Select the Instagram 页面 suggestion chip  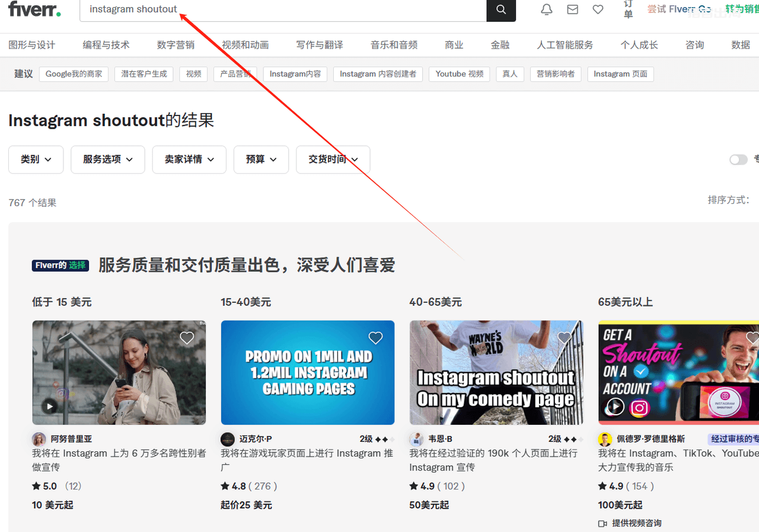point(621,74)
